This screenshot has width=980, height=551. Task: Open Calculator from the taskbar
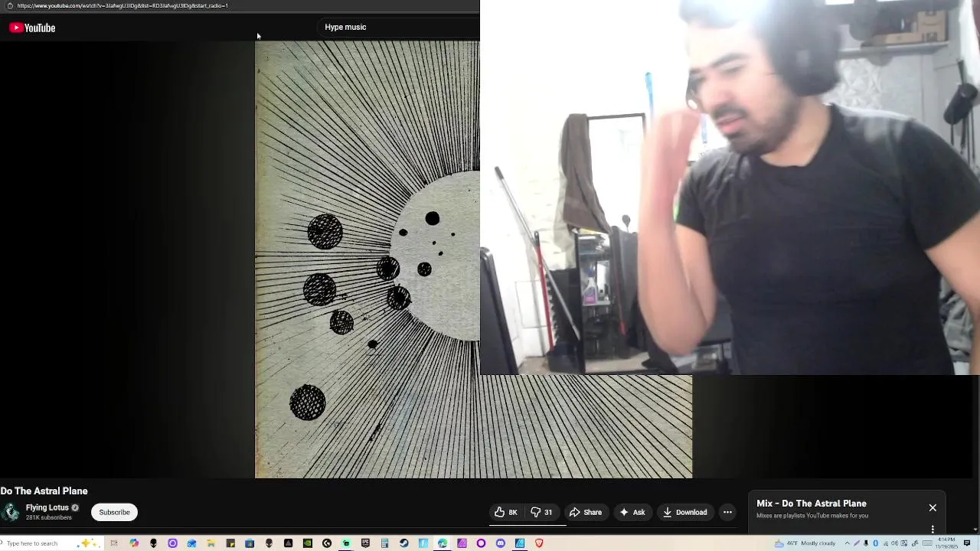click(385, 543)
